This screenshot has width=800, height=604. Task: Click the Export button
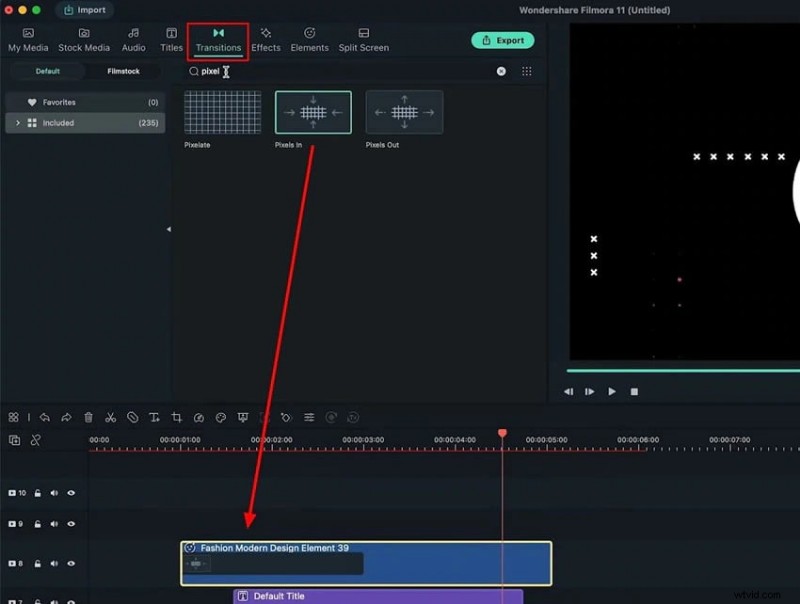point(502,40)
